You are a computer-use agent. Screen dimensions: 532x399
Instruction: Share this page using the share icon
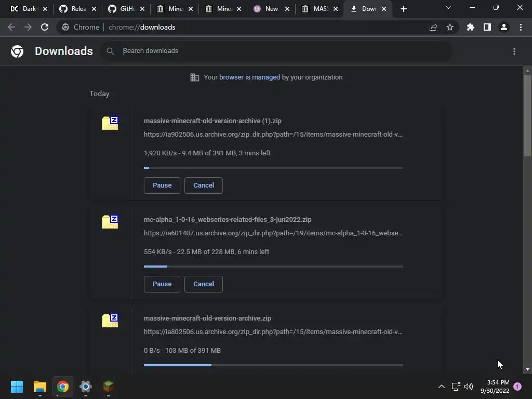tap(433, 27)
